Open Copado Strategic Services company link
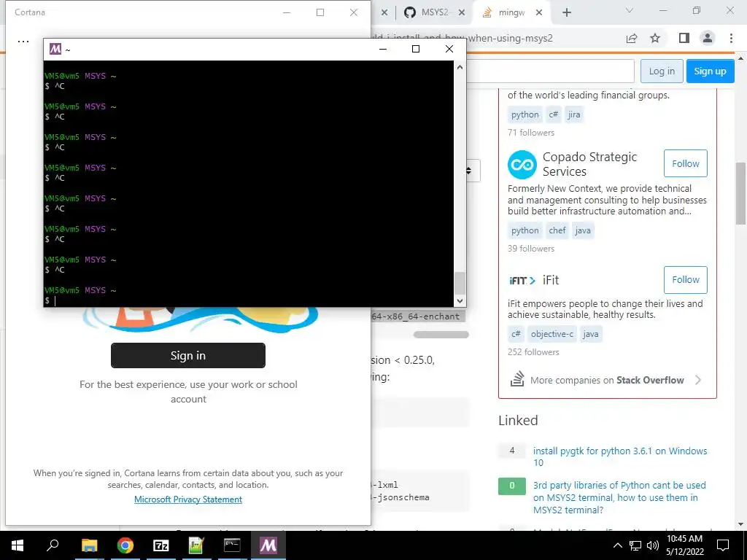Image resolution: width=747 pixels, height=560 pixels. [x=589, y=164]
